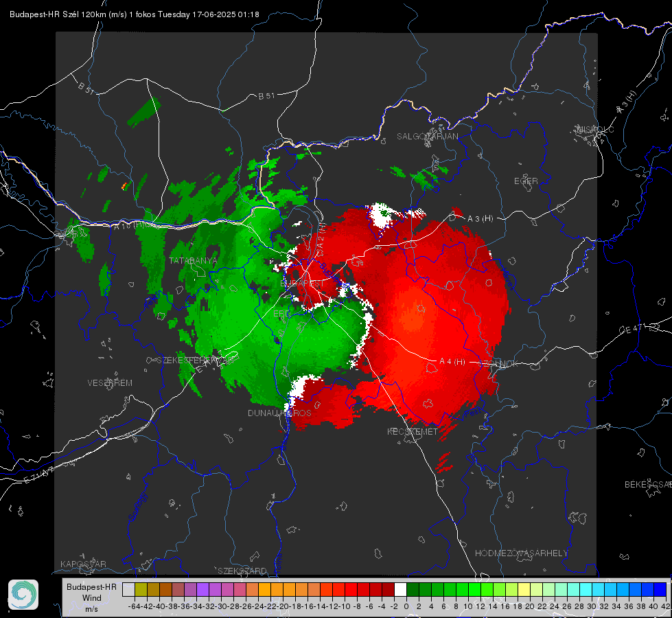Click the blue Heves county label
The height and width of the screenshot is (618, 672).
507,277
